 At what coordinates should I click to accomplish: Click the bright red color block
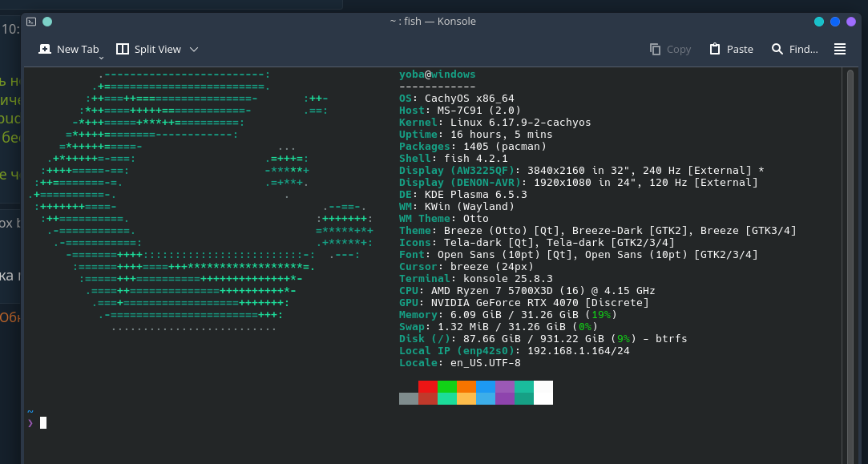pyautogui.click(x=427, y=386)
